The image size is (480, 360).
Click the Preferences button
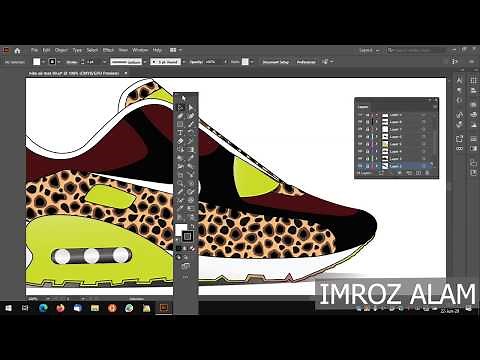(x=306, y=62)
